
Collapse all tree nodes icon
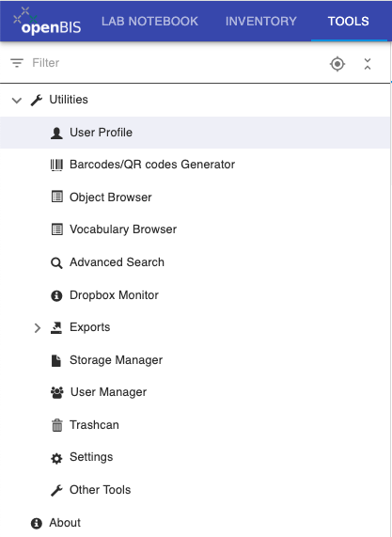[368, 64]
